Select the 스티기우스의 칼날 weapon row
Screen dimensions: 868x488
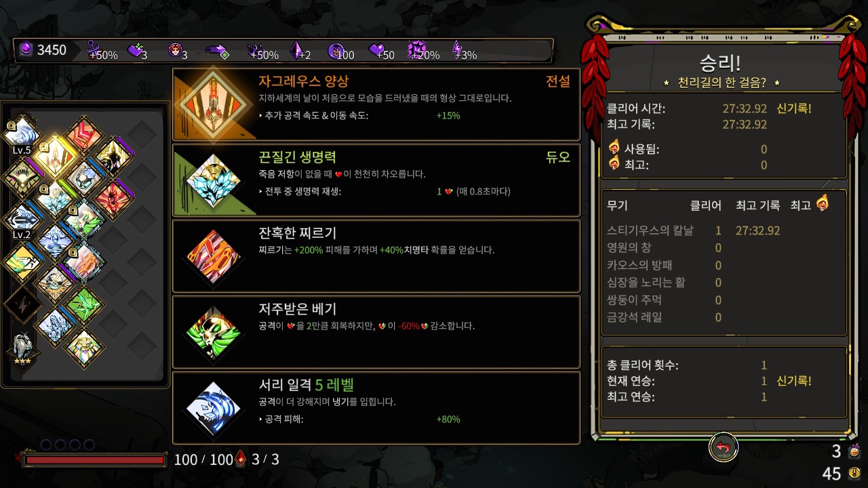point(724,230)
